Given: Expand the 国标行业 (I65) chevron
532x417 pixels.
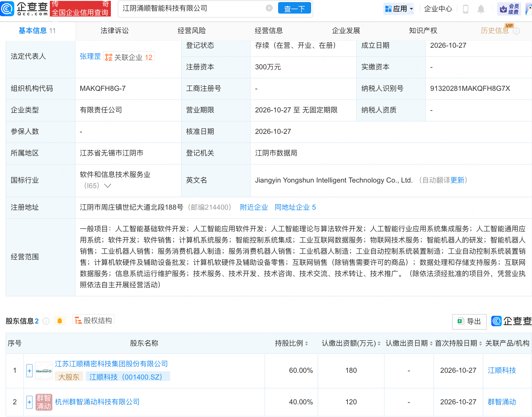Looking at the screenshot, I should tap(108, 185).
